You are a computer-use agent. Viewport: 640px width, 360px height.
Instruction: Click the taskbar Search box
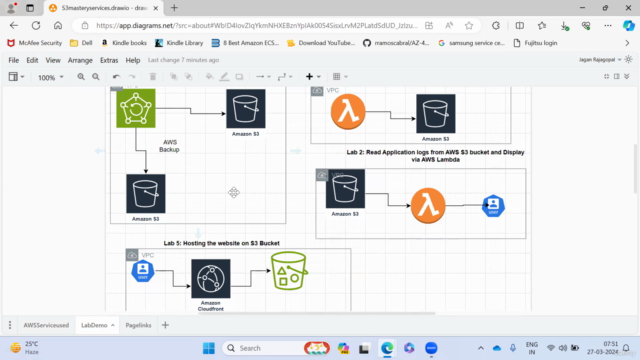point(276,348)
